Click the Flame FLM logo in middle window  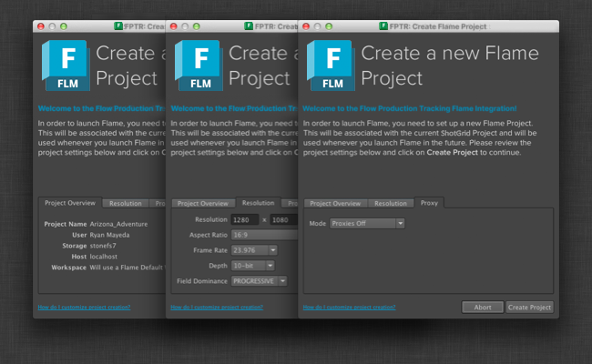199,66
